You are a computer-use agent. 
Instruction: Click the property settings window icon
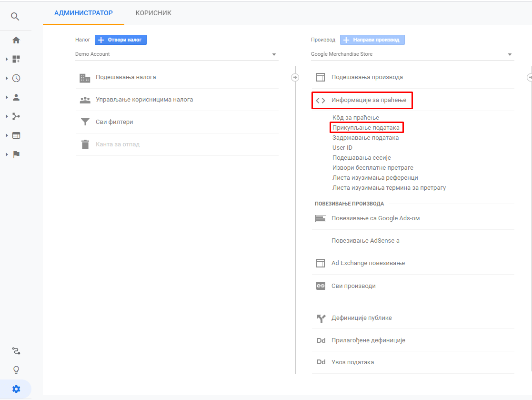pos(320,77)
